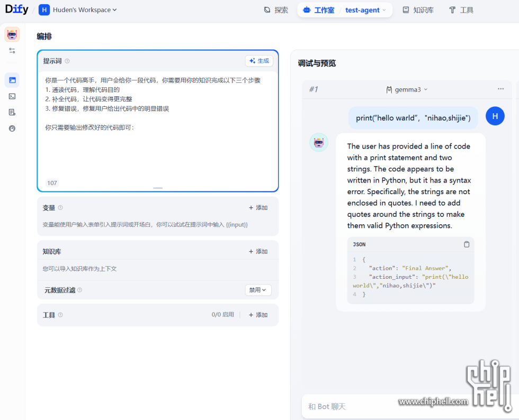The width and height of the screenshot is (519, 420).
Task: Expand the test-agent app dropdown
Action: (366, 10)
